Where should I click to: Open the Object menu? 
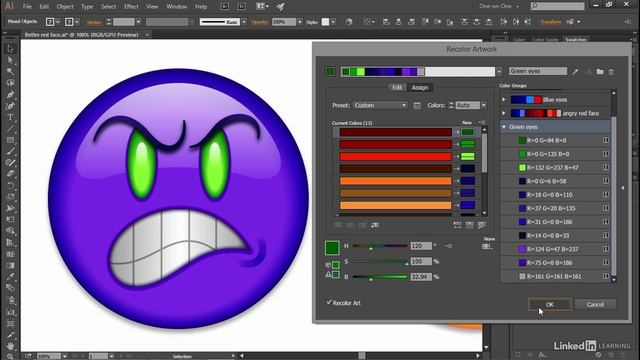pos(65,7)
